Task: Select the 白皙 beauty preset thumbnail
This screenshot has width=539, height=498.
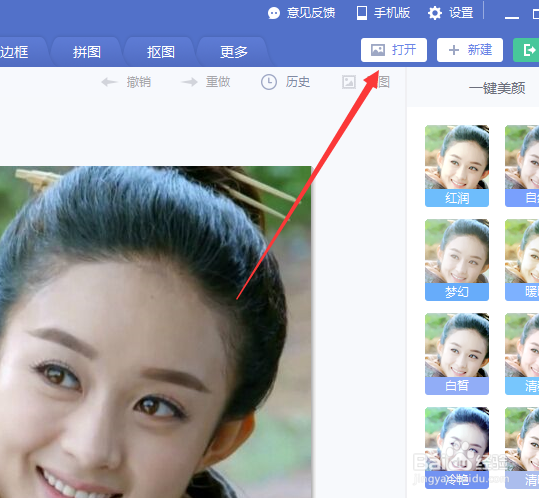Action: pos(457,354)
